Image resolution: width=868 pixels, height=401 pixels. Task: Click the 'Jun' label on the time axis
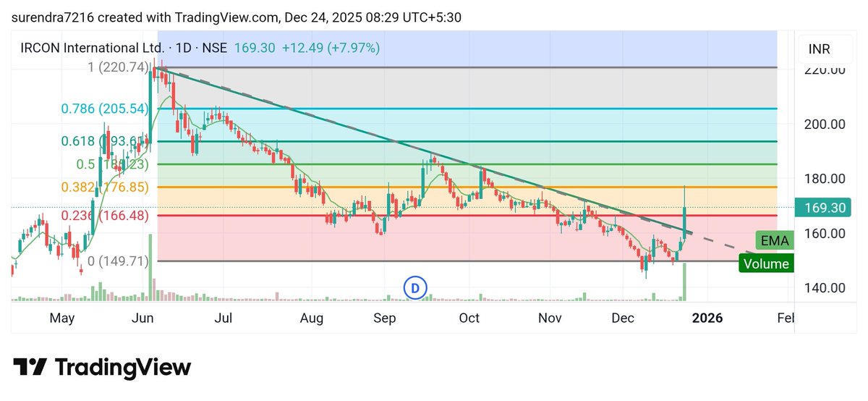(x=145, y=318)
